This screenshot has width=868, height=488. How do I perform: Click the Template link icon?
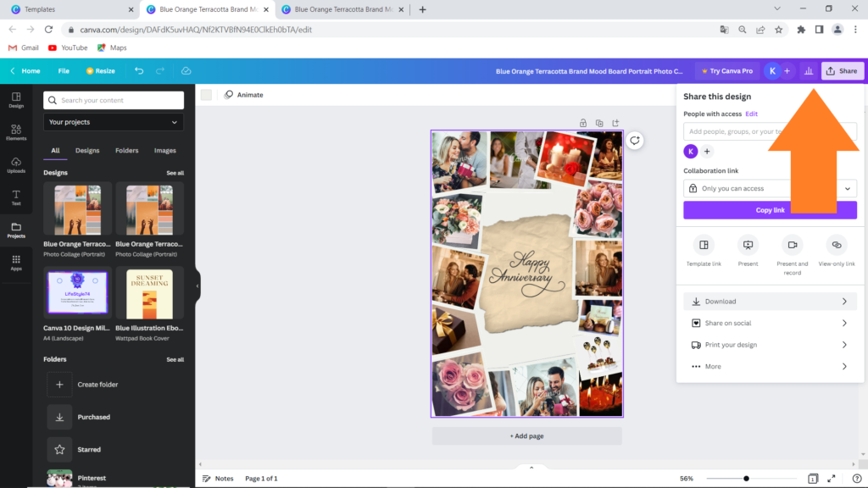click(x=704, y=245)
